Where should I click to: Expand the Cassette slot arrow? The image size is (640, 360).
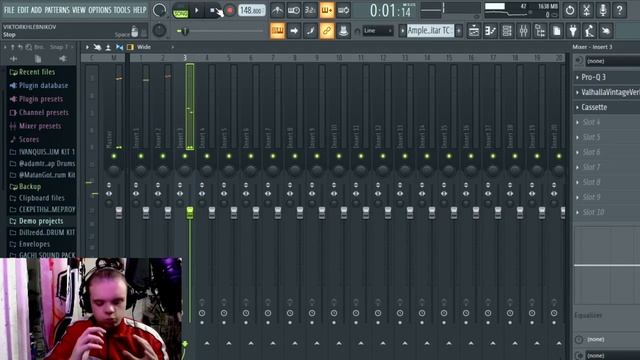pos(577,107)
